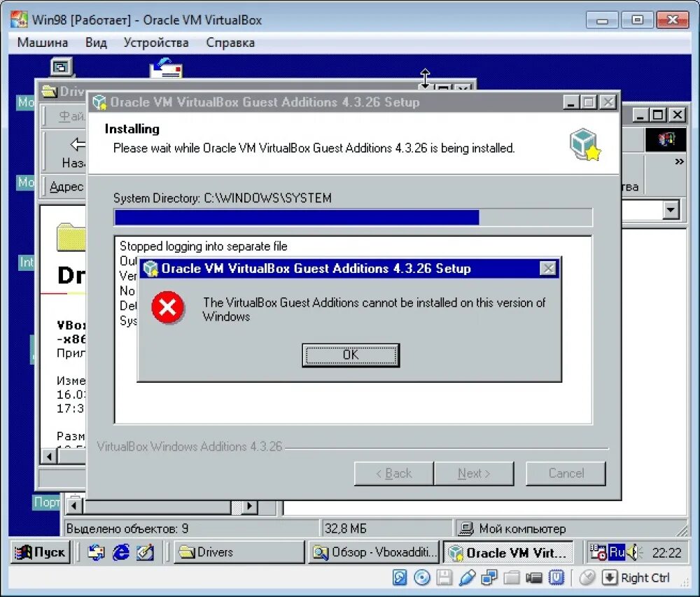Click Cancel button in installer
Screen dimensions: 700x597
point(566,473)
